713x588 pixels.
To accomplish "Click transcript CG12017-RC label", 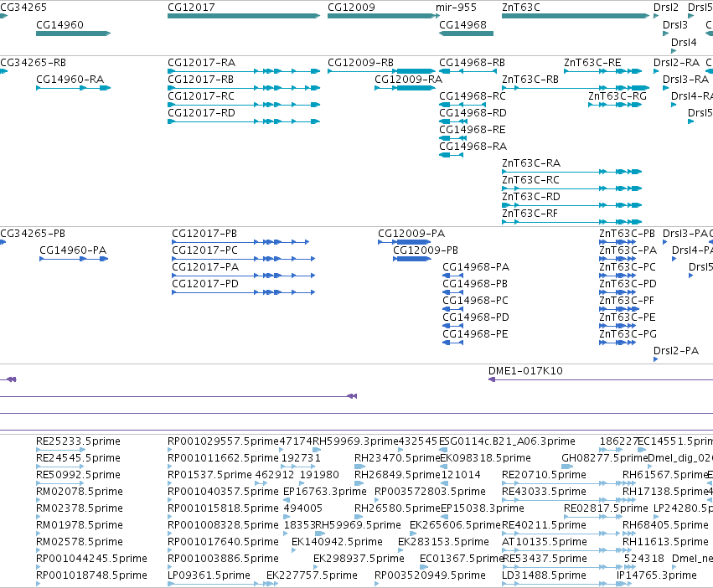I will (x=201, y=96).
